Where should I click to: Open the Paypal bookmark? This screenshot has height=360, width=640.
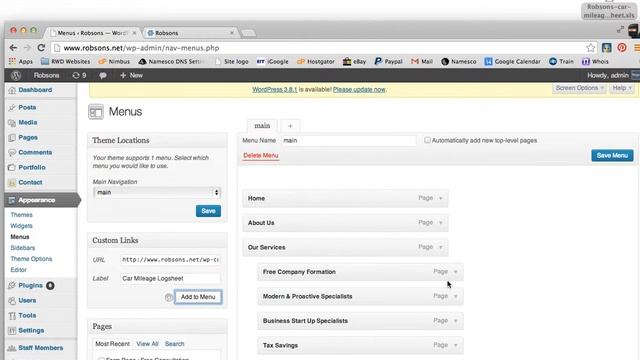click(x=388, y=61)
